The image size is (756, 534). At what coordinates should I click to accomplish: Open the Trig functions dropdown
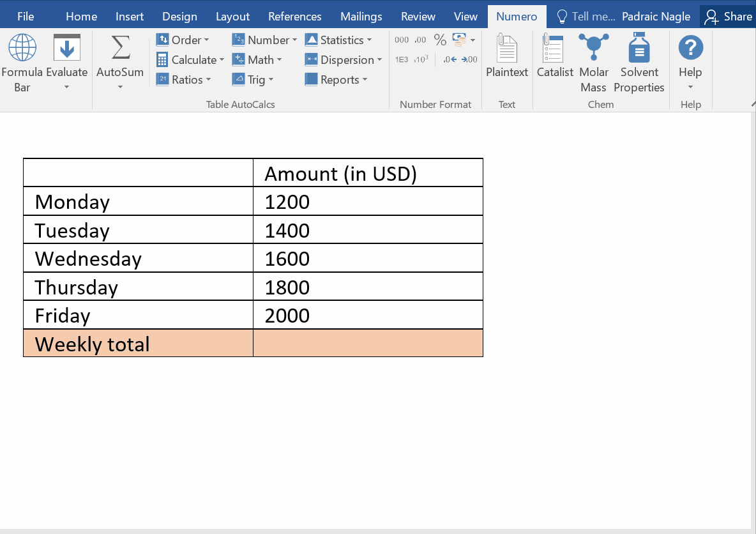coord(253,80)
